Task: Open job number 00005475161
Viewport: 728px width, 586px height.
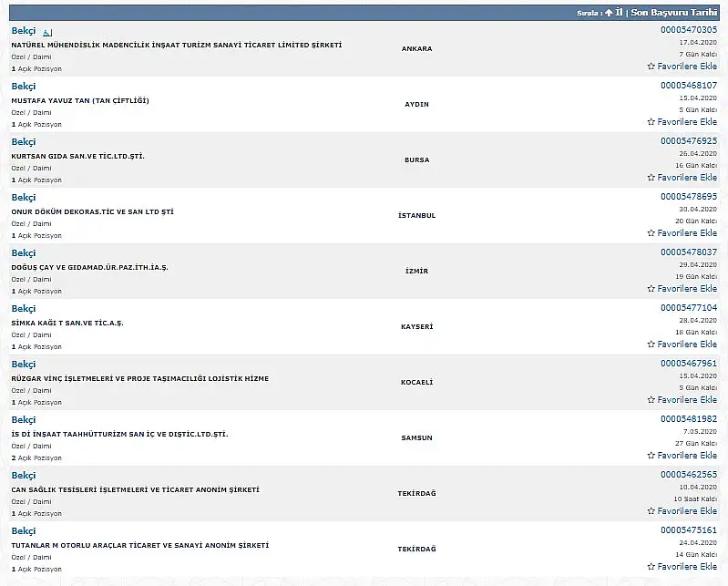Action: tap(689, 530)
